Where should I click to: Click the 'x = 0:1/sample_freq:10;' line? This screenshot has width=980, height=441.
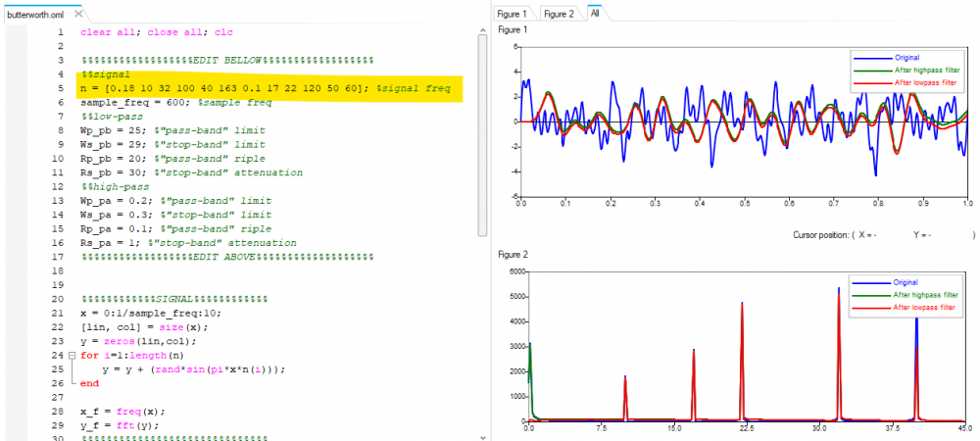coord(151,313)
